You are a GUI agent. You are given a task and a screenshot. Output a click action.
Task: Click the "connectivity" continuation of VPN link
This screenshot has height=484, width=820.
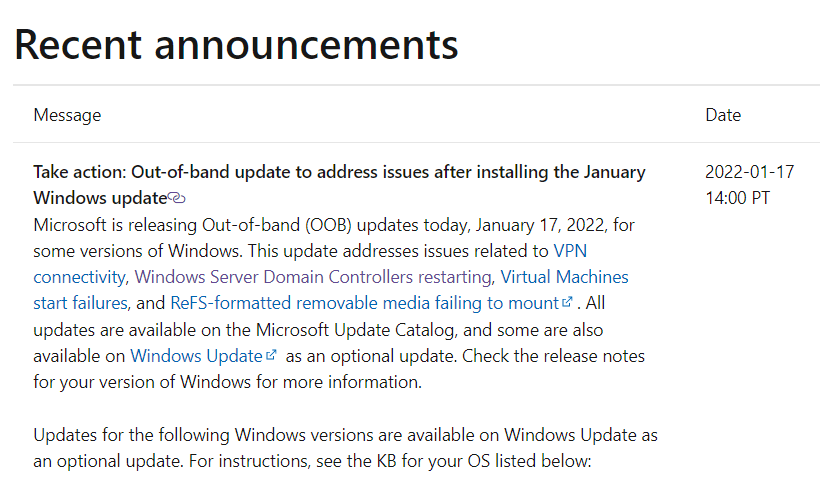point(79,277)
